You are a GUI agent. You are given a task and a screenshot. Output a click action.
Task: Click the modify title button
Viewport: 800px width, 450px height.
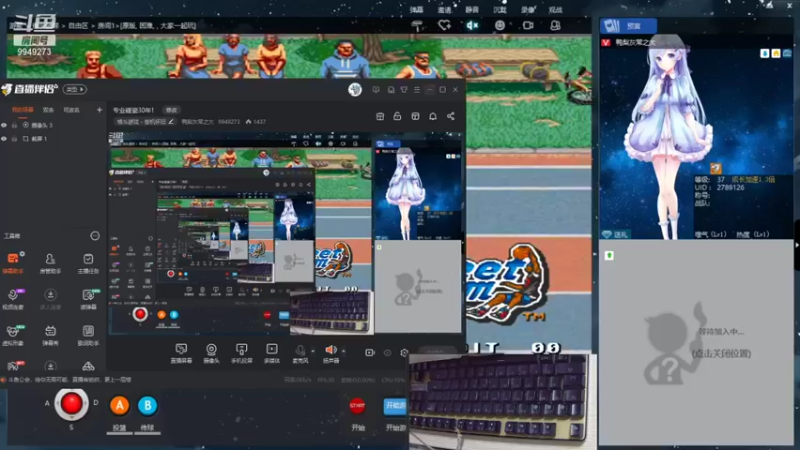click(x=171, y=110)
